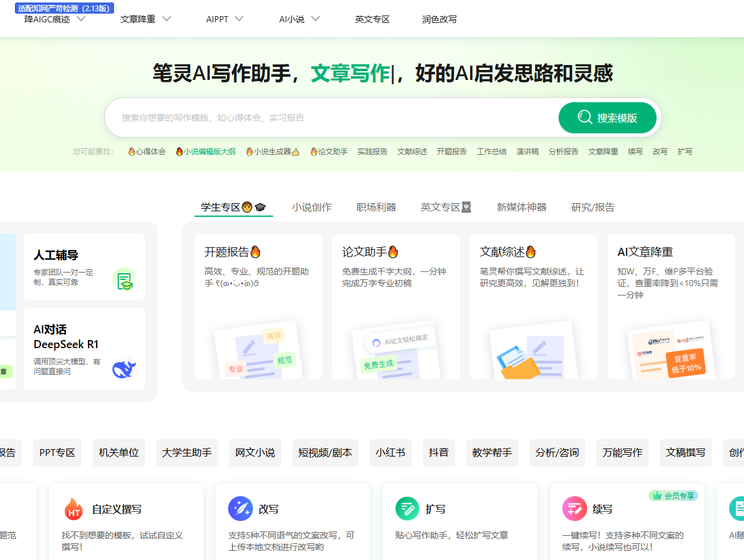Select the 扩写 green pencil icon

point(407,509)
